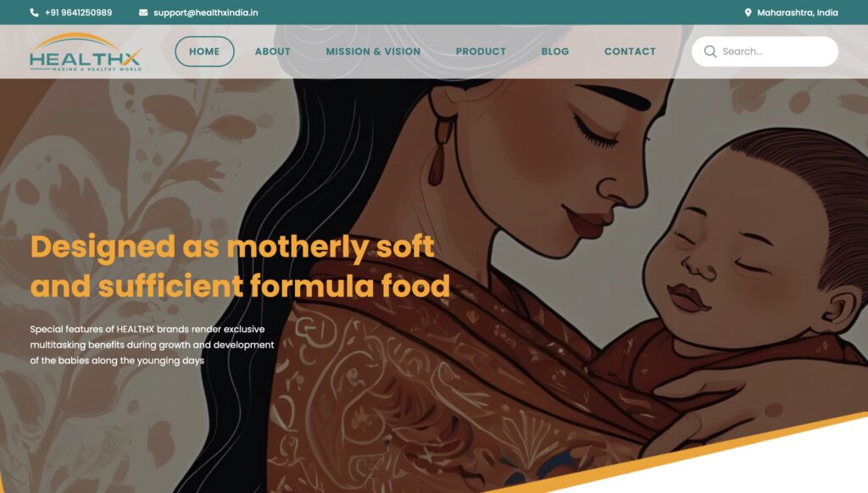Open Mission & Vision page
Viewport: 868px width, 493px height.
(x=373, y=52)
